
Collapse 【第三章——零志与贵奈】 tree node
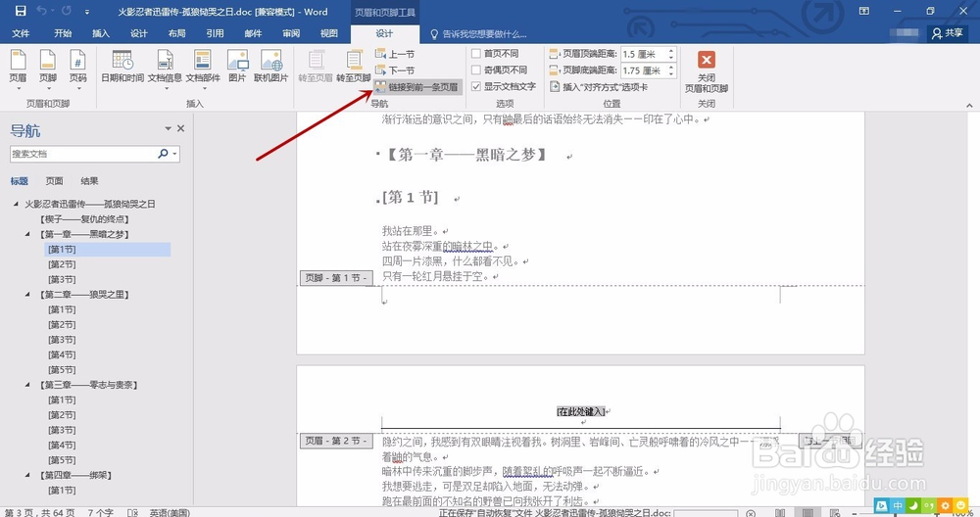click(x=27, y=385)
